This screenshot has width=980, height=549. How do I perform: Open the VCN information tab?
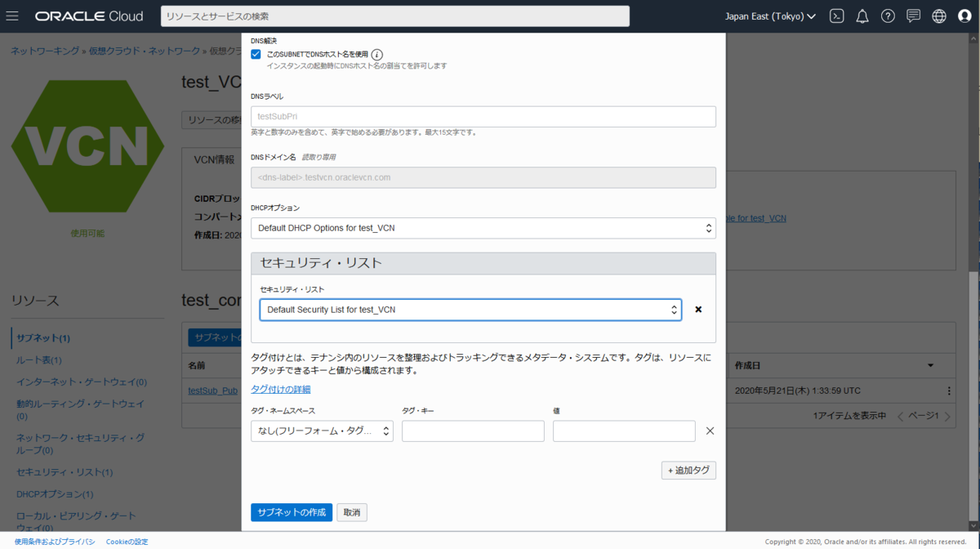[214, 160]
